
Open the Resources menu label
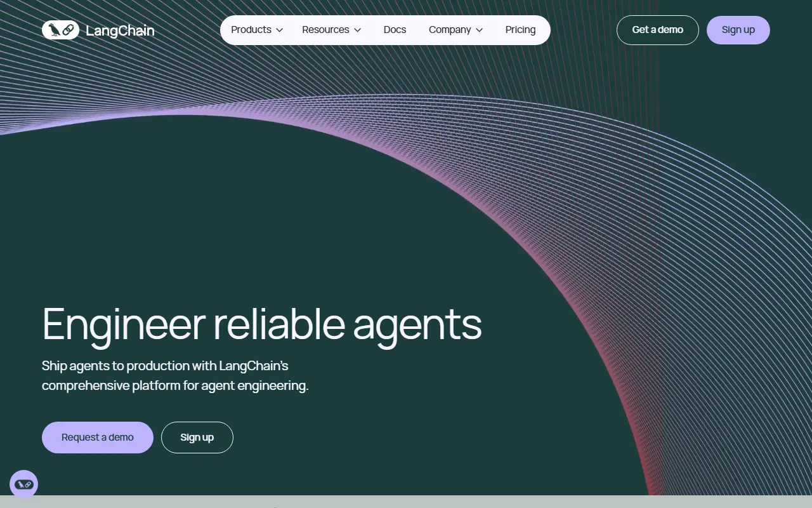point(325,30)
